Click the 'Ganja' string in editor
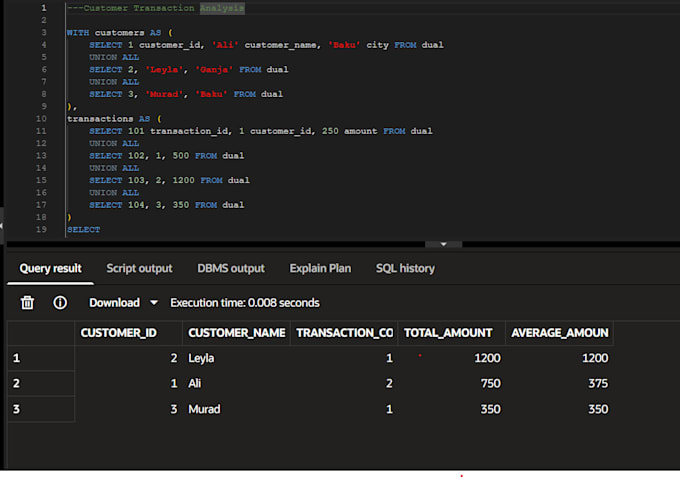The width and height of the screenshot is (680, 477). (x=214, y=69)
